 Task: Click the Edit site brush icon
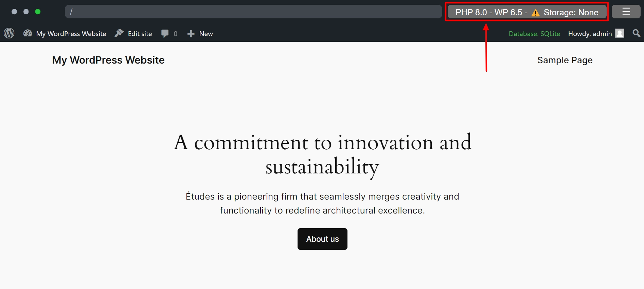[x=119, y=33]
